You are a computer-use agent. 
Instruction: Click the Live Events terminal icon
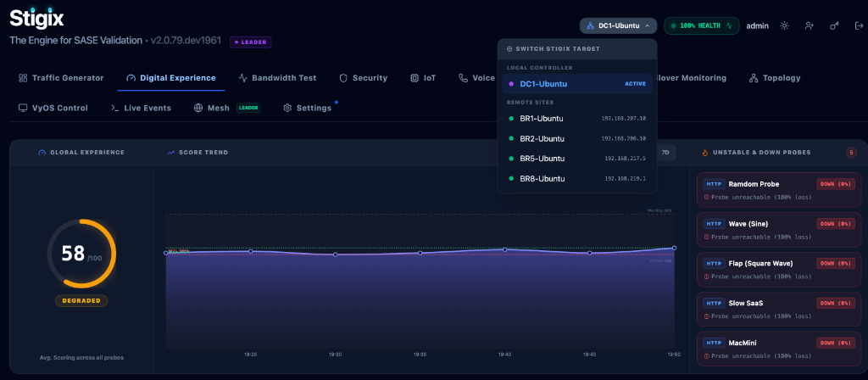pyautogui.click(x=114, y=108)
